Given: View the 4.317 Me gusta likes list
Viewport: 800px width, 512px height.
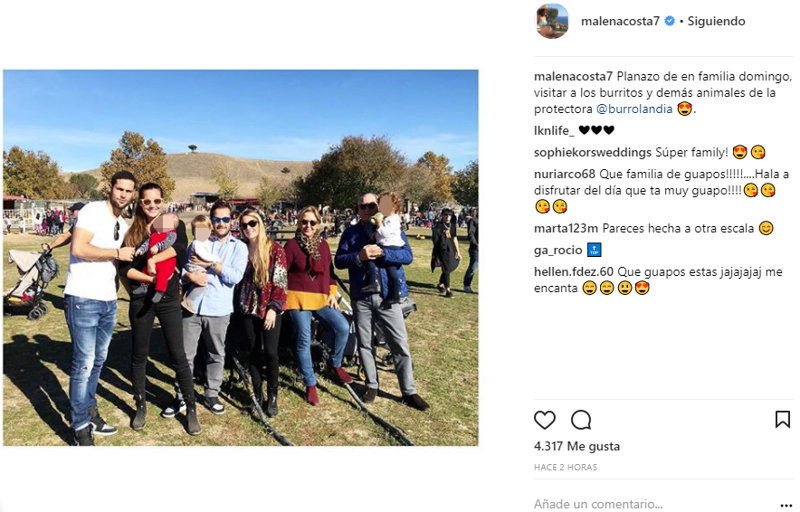Looking at the screenshot, I should pos(577,446).
